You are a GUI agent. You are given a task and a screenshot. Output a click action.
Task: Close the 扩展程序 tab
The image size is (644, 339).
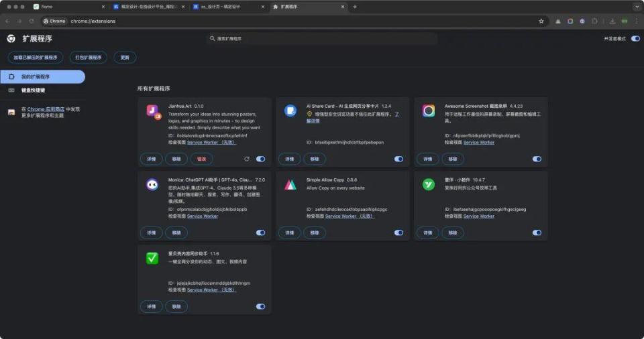coord(343,7)
